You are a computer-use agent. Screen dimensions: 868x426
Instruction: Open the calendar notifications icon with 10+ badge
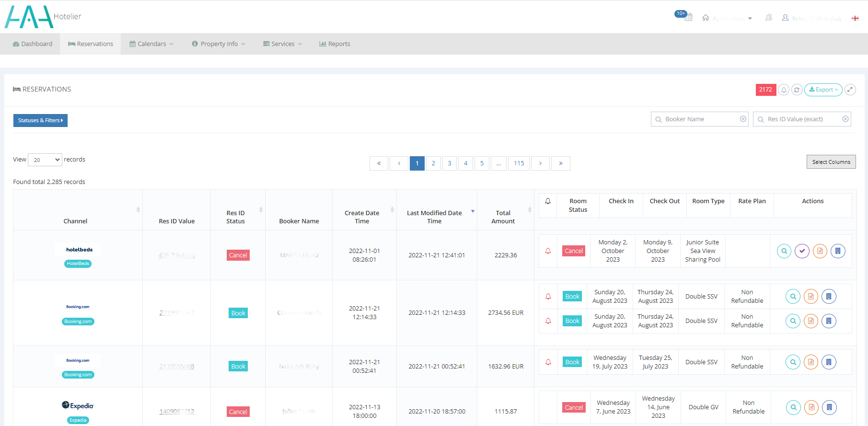click(x=688, y=17)
